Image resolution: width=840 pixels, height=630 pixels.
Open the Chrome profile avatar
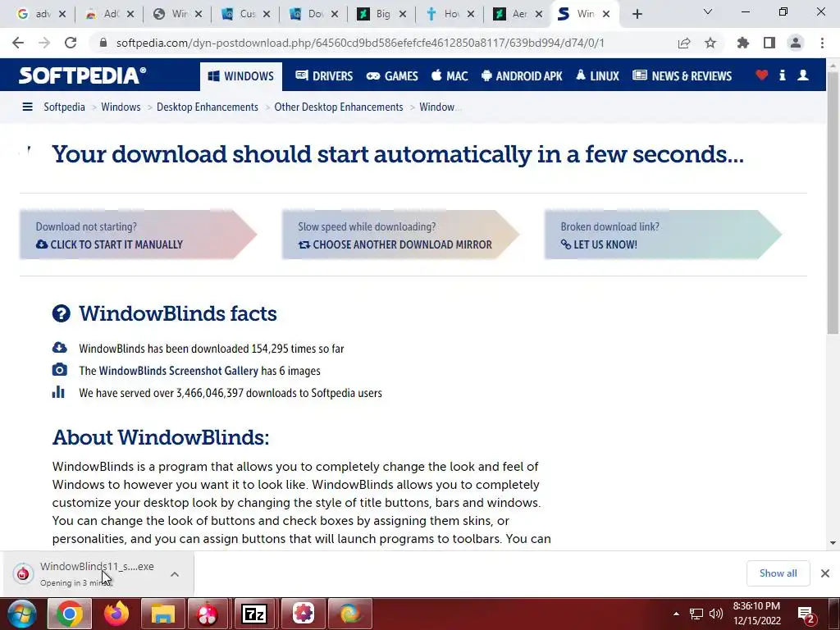coord(796,43)
